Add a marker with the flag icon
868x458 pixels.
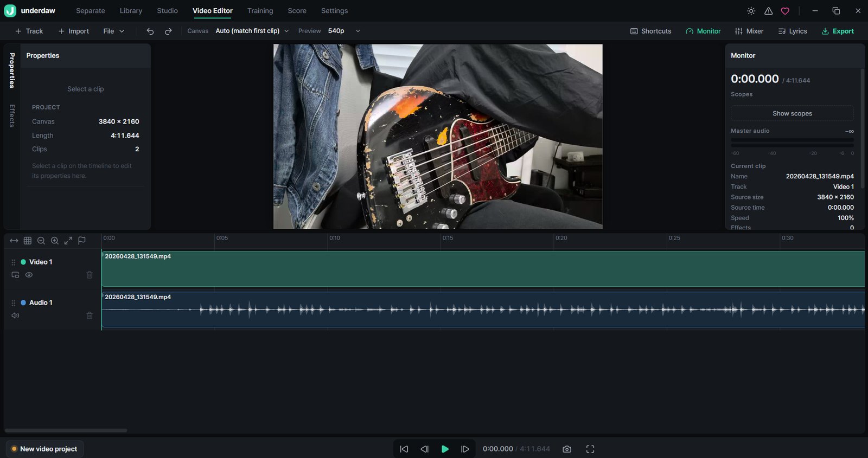pos(82,241)
